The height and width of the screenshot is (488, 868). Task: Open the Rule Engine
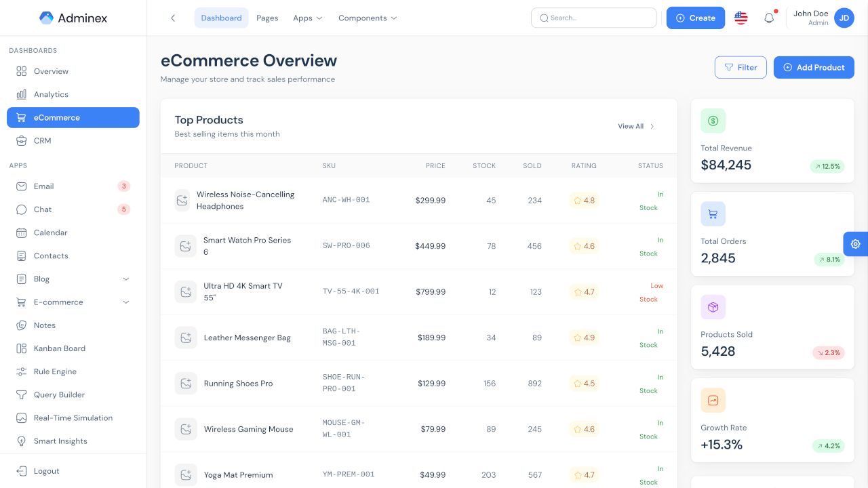tap(73, 371)
